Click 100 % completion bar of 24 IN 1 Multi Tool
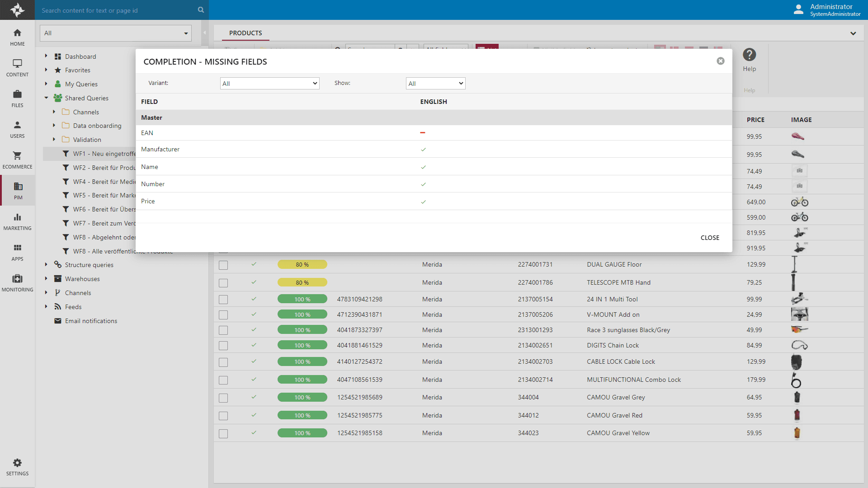The width and height of the screenshot is (868, 488). (x=302, y=299)
